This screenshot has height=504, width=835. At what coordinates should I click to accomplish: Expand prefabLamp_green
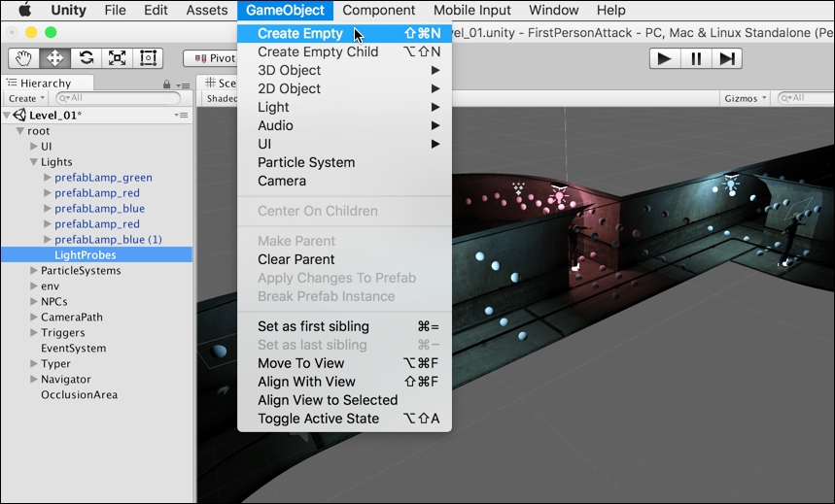click(48, 177)
